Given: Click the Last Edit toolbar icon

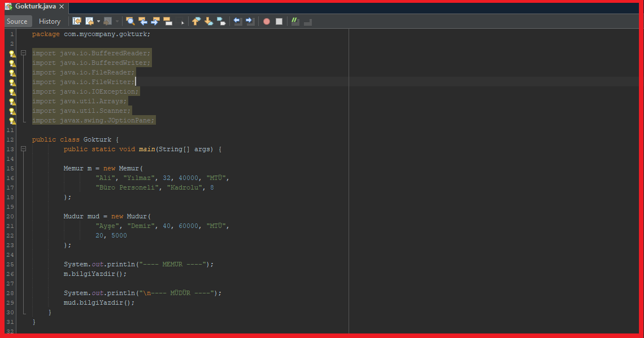Looking at the screenshot, I should 77,21.
